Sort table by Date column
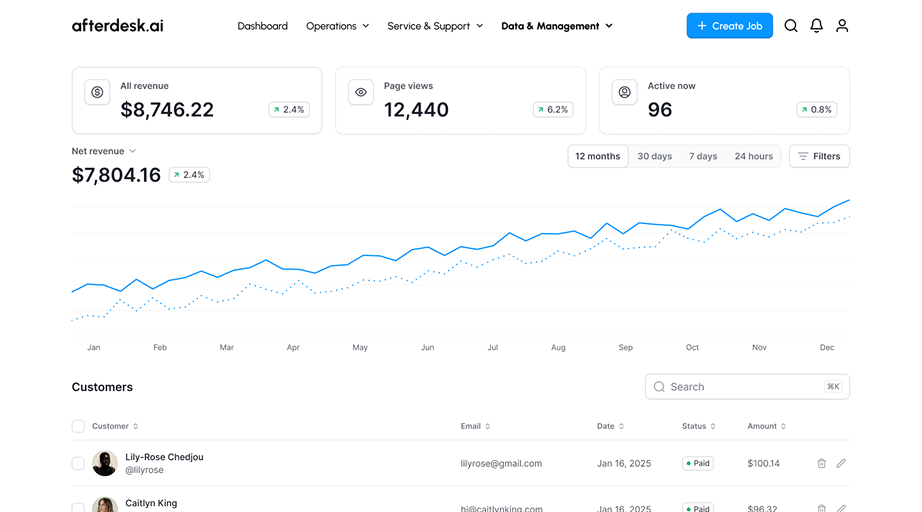The width and height of the screenshot is (922, 512). pos(610,426)
